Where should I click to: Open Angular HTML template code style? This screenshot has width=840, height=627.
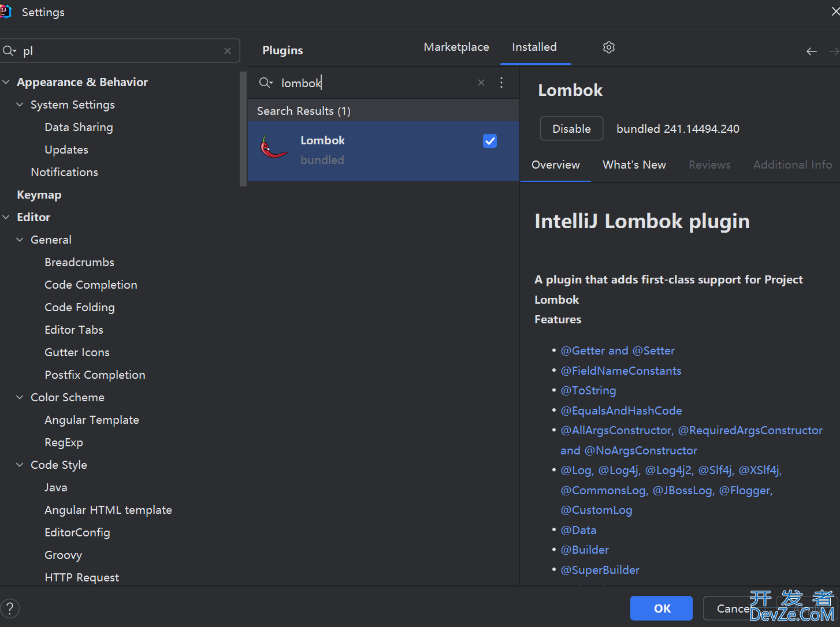[108, 510]
